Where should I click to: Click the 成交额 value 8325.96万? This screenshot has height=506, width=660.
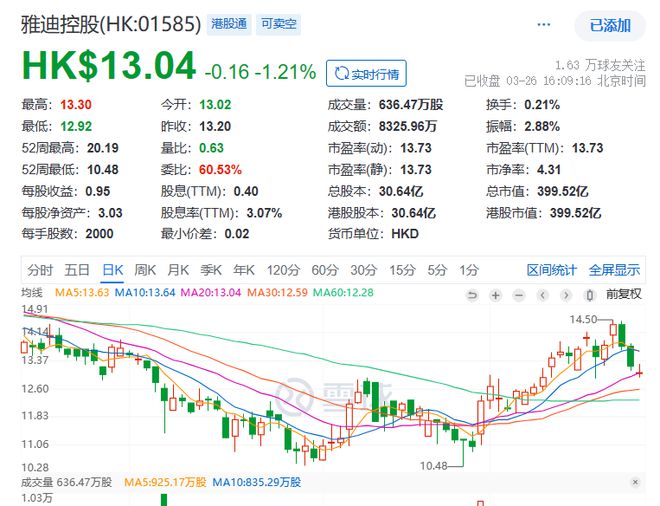(x=408, y=126)
